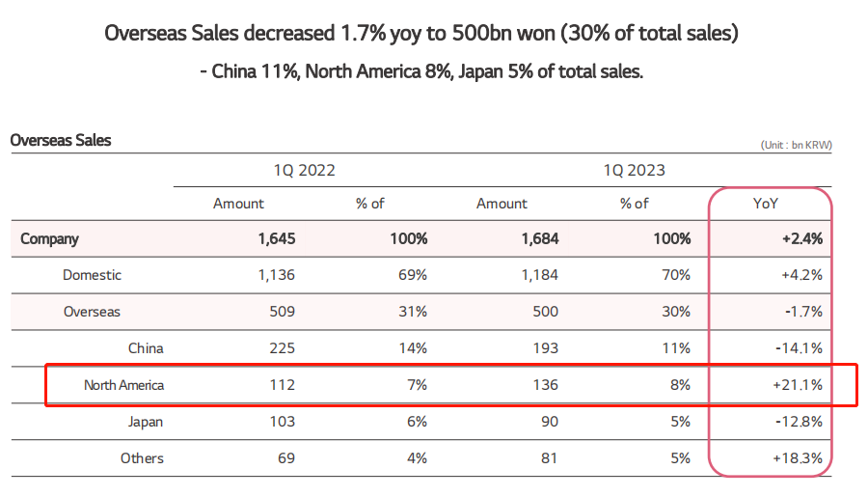Select the 'Domestic' row label
The image size is (868, 497).
point(92,275)
